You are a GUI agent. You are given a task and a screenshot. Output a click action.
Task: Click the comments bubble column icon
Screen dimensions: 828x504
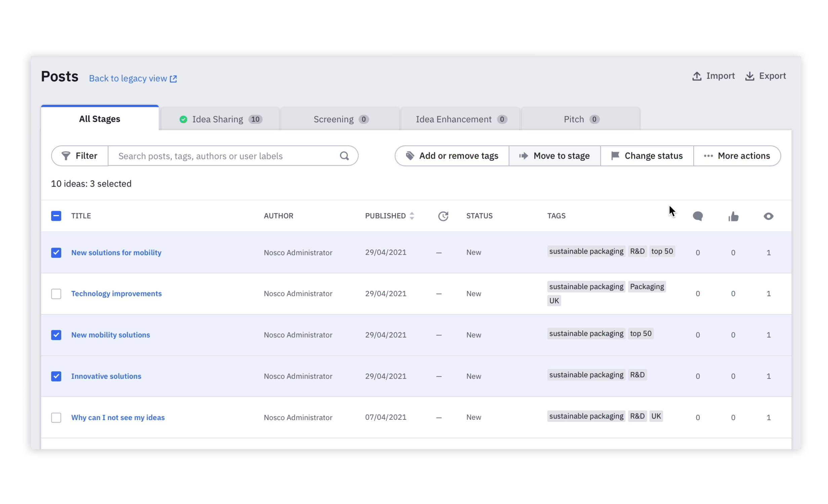pyautogui.click(x=698, y=216)
